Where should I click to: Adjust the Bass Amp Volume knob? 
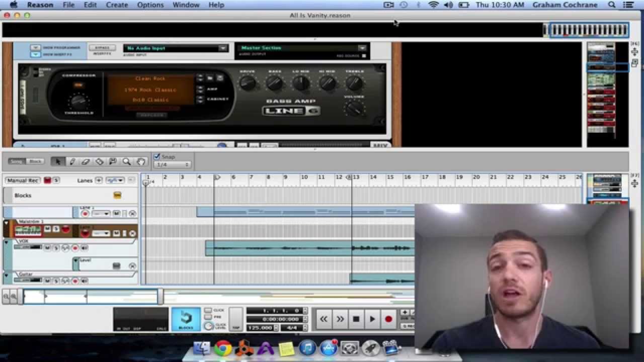(x=354, y=108)
